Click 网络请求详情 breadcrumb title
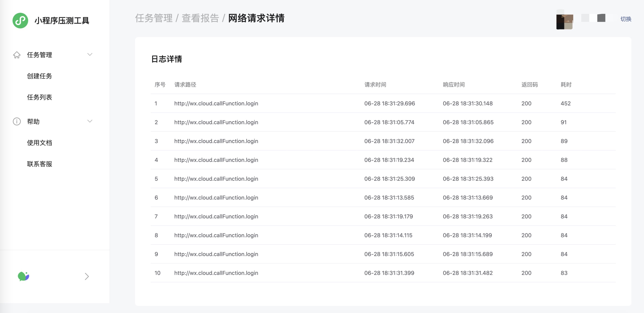Image resolution: width=644 pixels, height=313 pixels. point(256,18)
